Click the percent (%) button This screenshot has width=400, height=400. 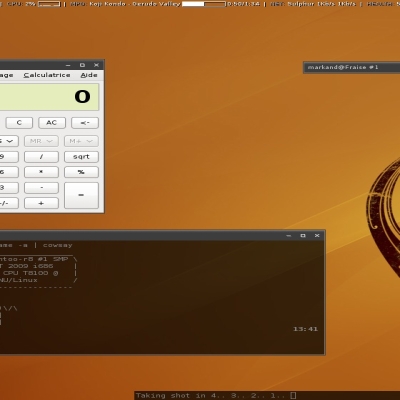[x=81, y=172]
